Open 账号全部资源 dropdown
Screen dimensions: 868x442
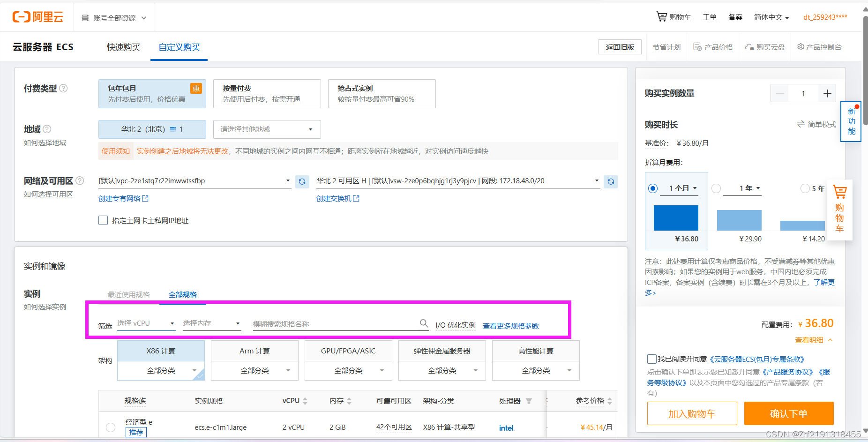click(114, 18)
